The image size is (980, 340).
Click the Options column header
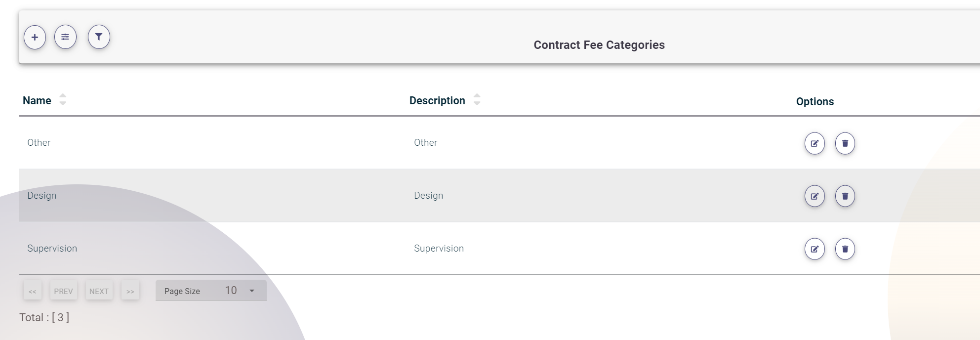[x=815, y=102]
